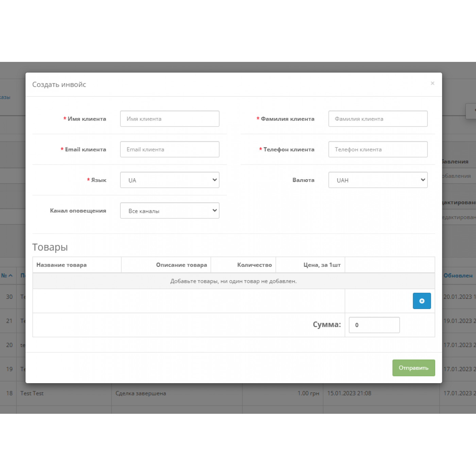Click the empty products notice row
Screen dimensions: 476x476
coord(233,281)
